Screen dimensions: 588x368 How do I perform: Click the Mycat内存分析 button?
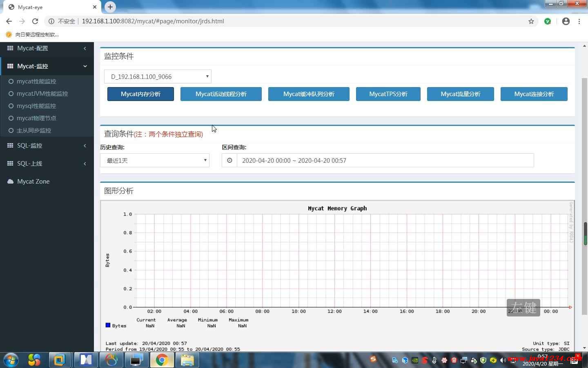pos(140,94)
